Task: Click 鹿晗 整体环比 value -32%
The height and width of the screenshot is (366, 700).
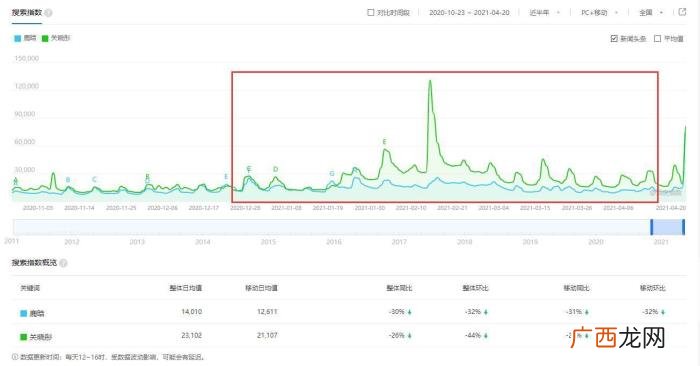Action: tap(473, 312)
